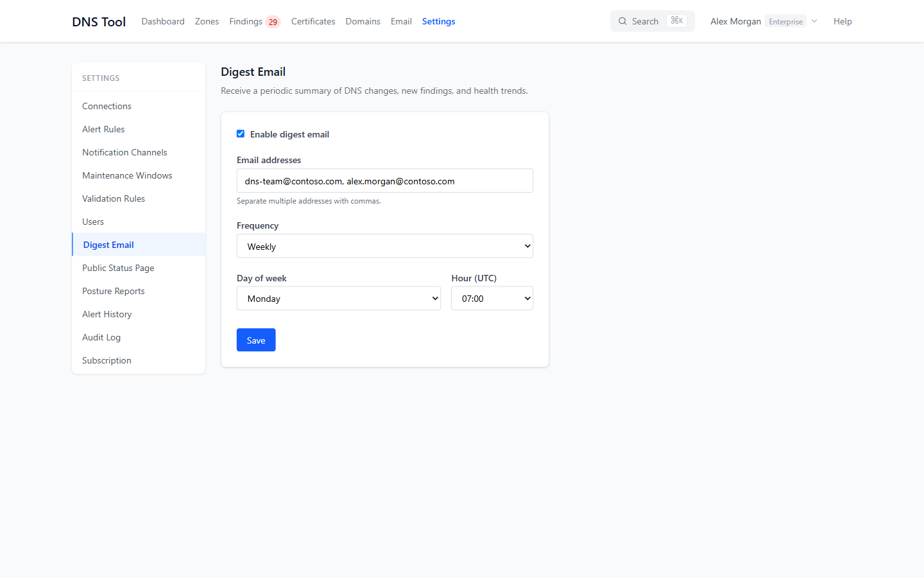Image resolution: width=924 pixels, height=578 pixels.
Task: Click the Settings tab in top navigation
Action: point(438,21)
